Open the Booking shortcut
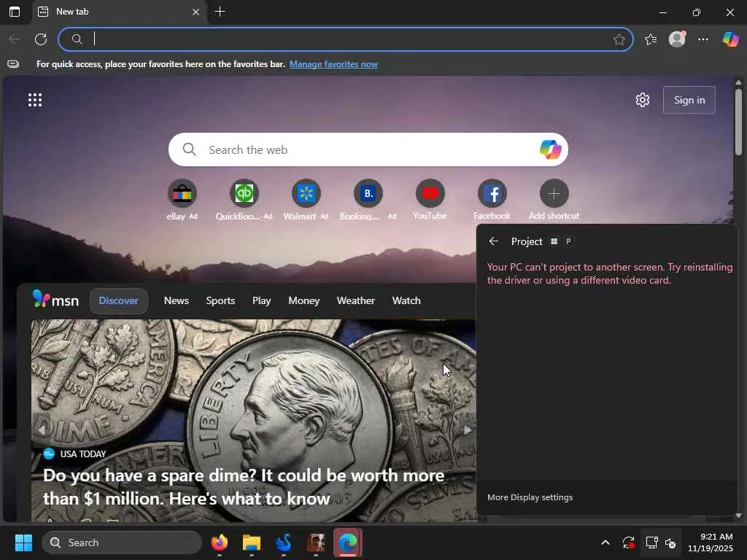 [368, 194]
